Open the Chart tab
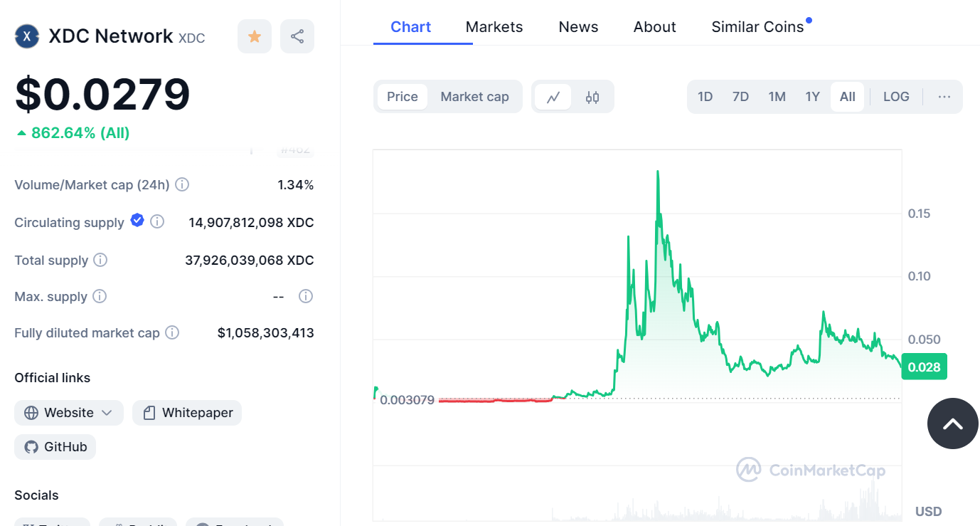This screenshot has height=526, width=980. 411,27
